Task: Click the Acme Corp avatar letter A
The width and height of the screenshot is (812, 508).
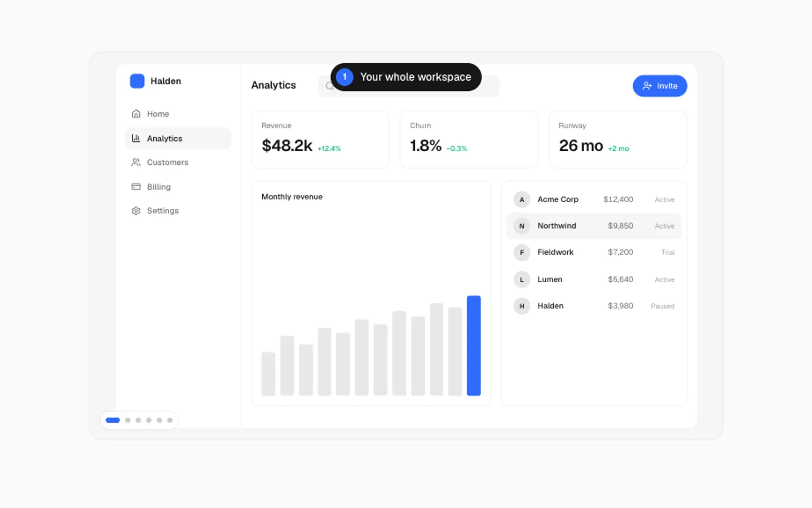Action: pos(522,199)
